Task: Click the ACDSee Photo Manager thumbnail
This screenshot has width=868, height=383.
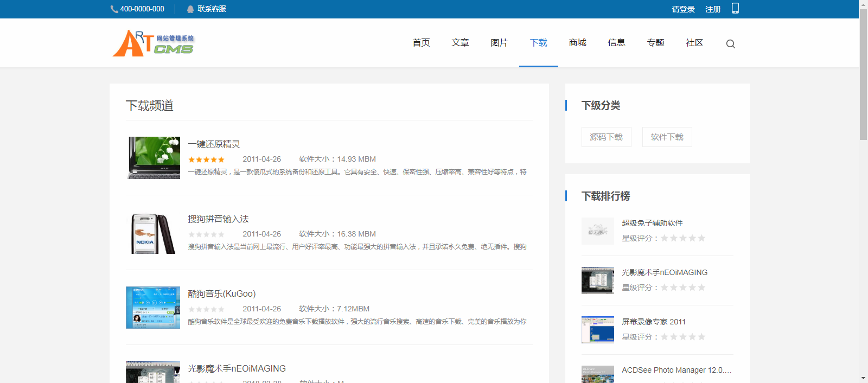Action: pos(598,374)
